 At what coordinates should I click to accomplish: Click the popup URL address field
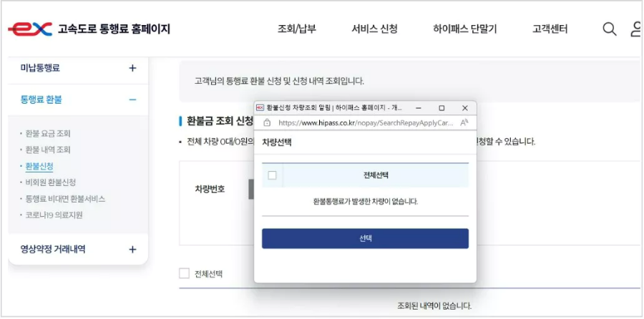point(366,122)
